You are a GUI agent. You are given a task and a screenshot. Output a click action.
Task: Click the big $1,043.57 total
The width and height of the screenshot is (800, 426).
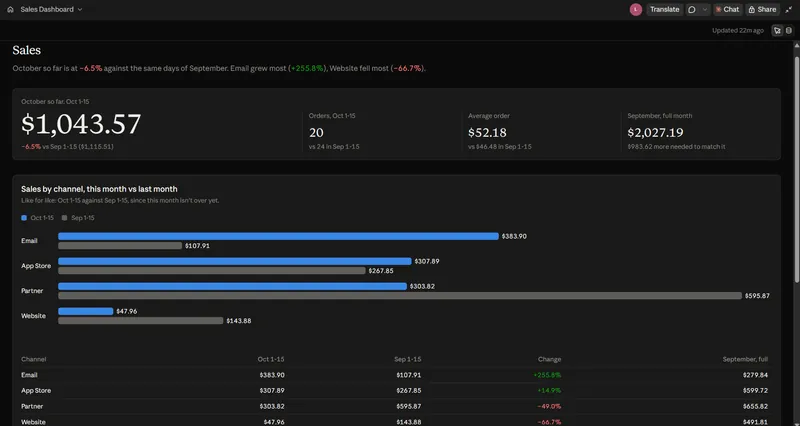[81, 124]
